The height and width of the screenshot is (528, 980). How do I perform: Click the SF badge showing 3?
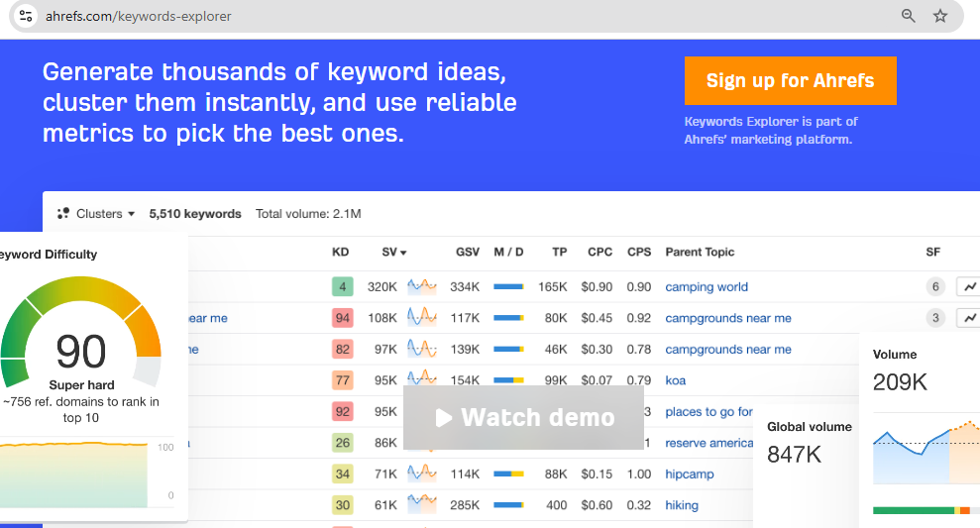934,318
